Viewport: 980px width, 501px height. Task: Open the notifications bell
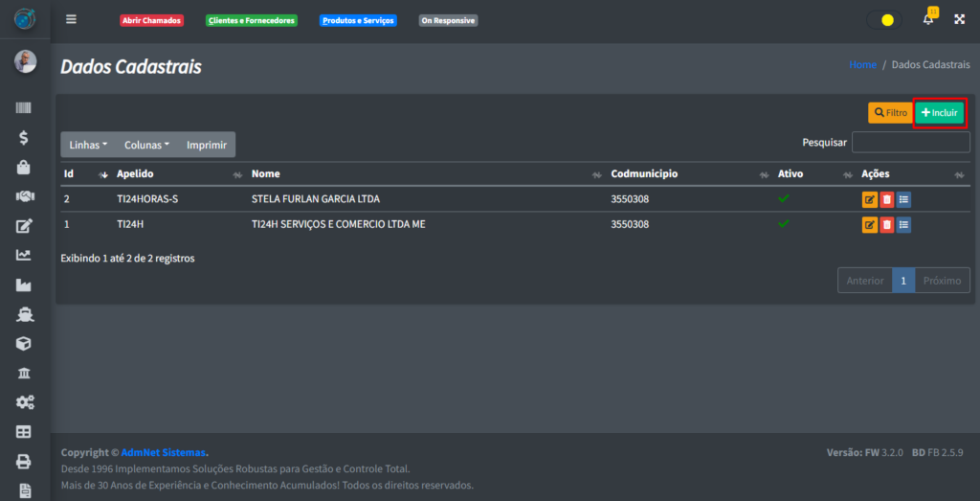pos(927,20)
